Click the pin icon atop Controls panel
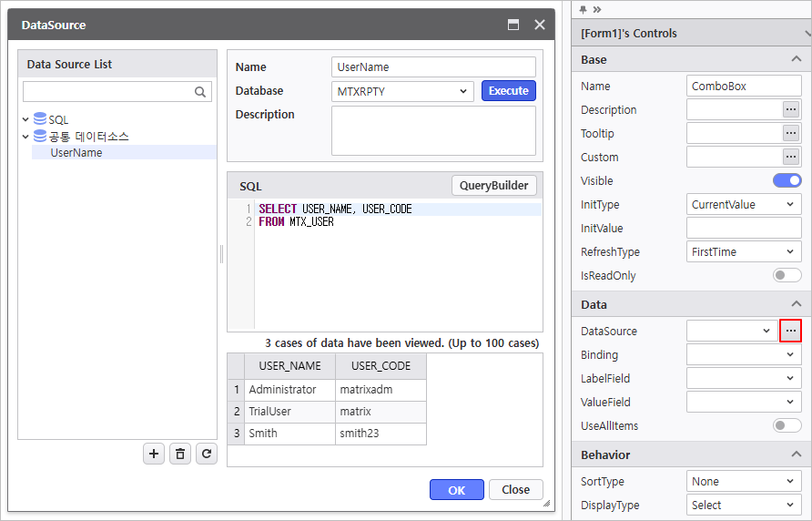Viewport: 812px width, 521px height. [x=584, y=9]
